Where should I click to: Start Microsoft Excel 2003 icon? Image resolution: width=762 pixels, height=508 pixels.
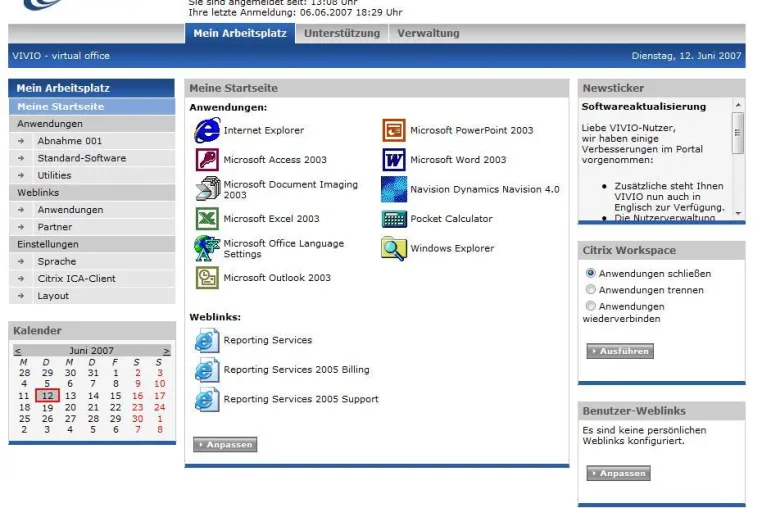(x=207, y=218)
